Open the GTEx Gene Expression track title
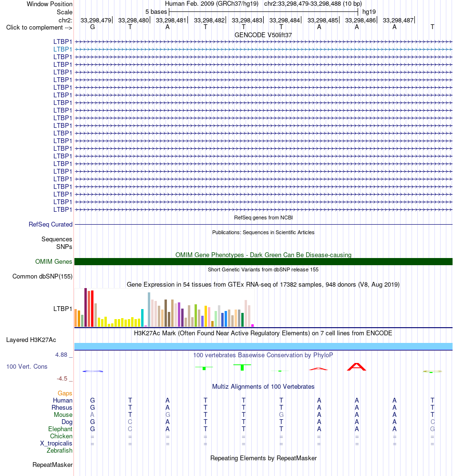Image resolution: width=453 pixels, height=476 pixels. [x=263, y=284]
